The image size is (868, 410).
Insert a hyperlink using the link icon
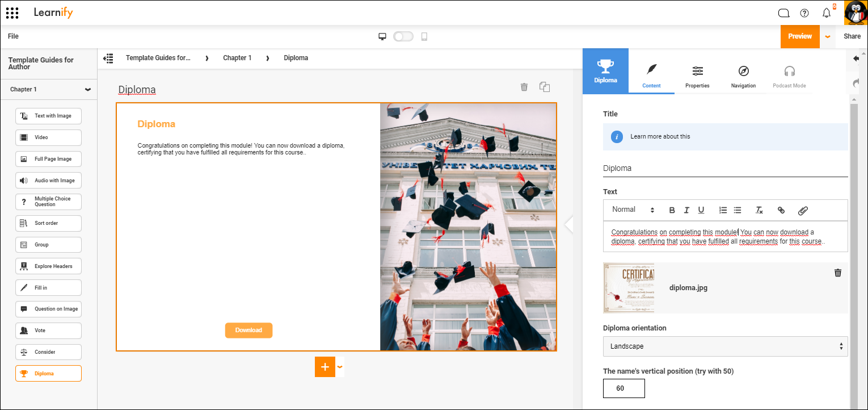pyautogui.click(x=781, y=210)
